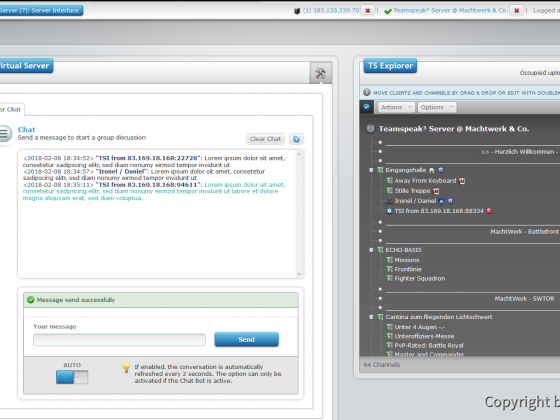This screenshot has width=560, height=420.
Task: Click the blue A badge beside Ironel / Daniel
Action: pos(441,201)
